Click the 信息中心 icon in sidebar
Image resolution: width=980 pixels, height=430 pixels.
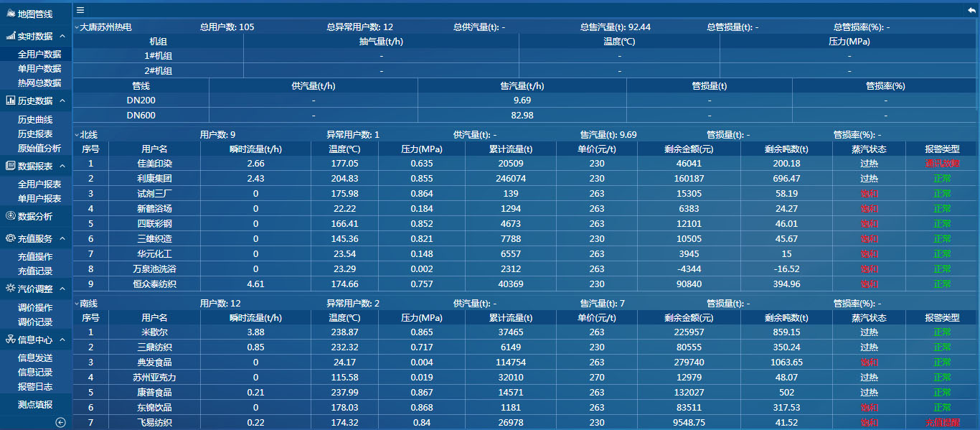point(11,340)
